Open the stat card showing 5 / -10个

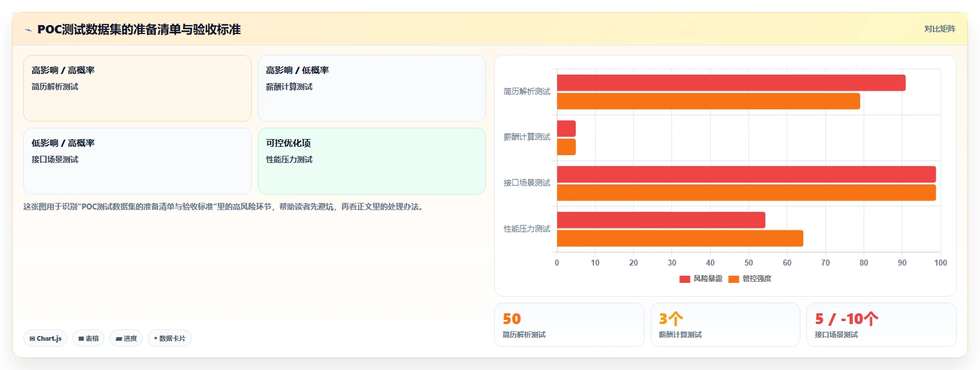pos(882,325)
